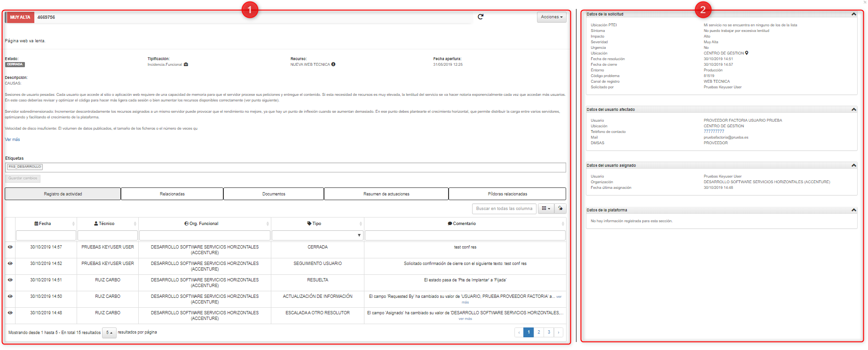This screenshot has width=868, height=350.
Task: Collapse the Datos de la solicitud panel
Action: tap(853, 14)
